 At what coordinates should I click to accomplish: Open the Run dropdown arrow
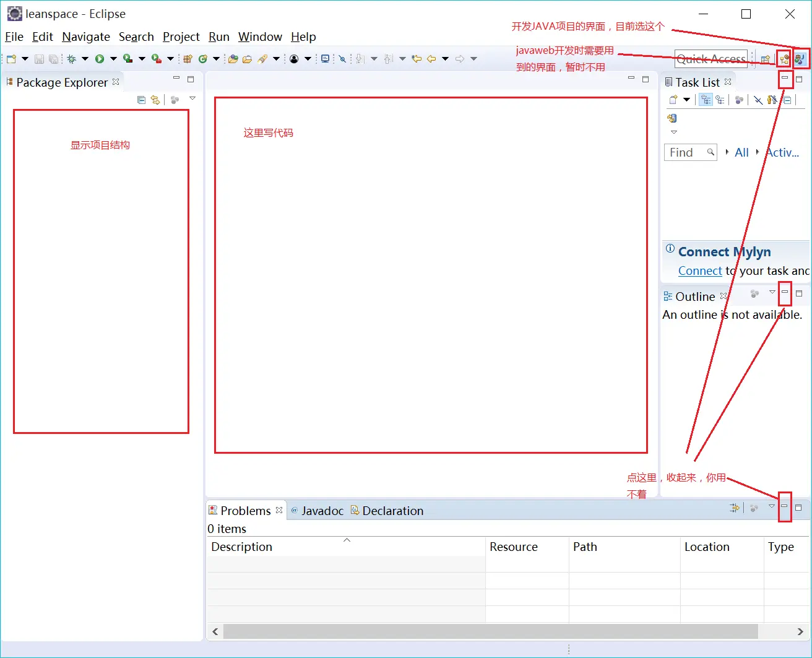113,59
